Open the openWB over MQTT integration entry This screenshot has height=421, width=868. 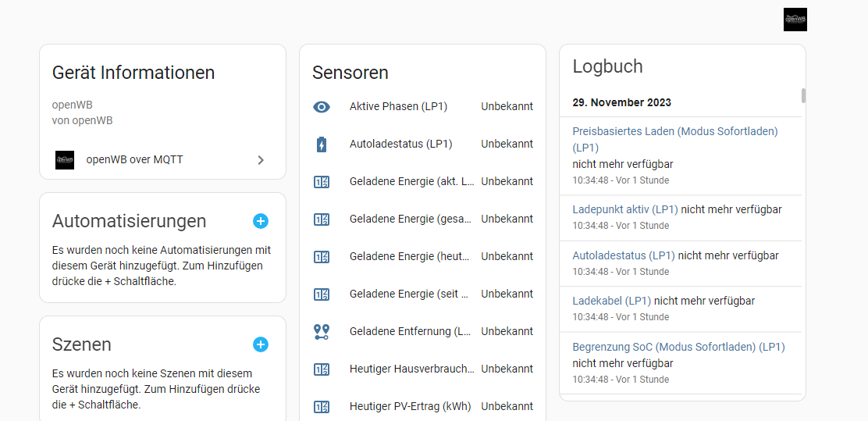[x=134, y=160]
